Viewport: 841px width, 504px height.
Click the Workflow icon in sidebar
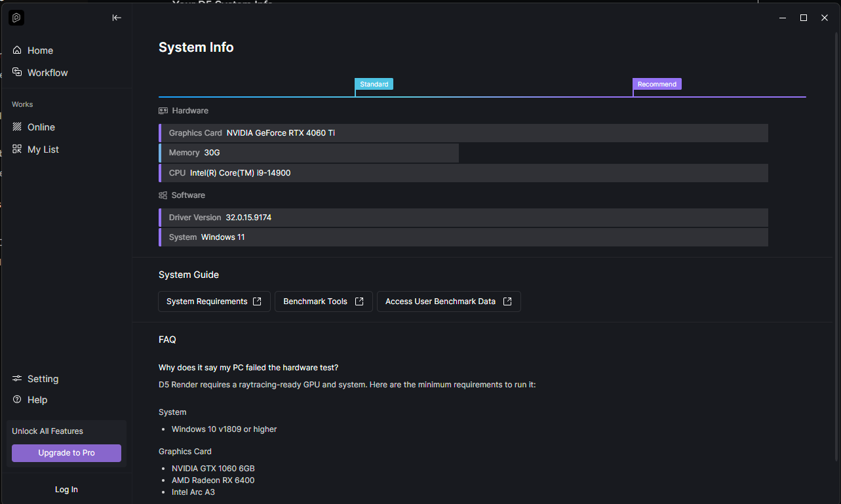(17, 72)
